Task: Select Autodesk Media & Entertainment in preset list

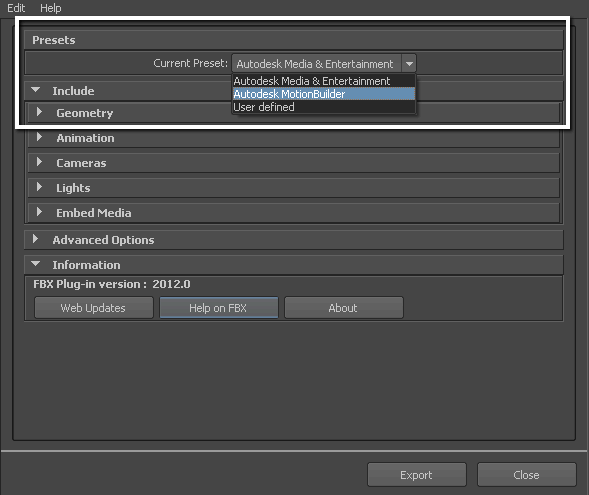Action: point(324,81)
